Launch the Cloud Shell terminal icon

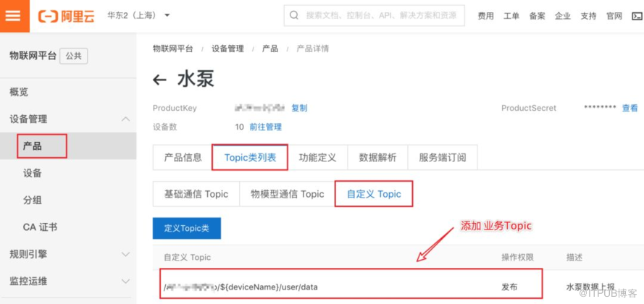click(637, 16)
